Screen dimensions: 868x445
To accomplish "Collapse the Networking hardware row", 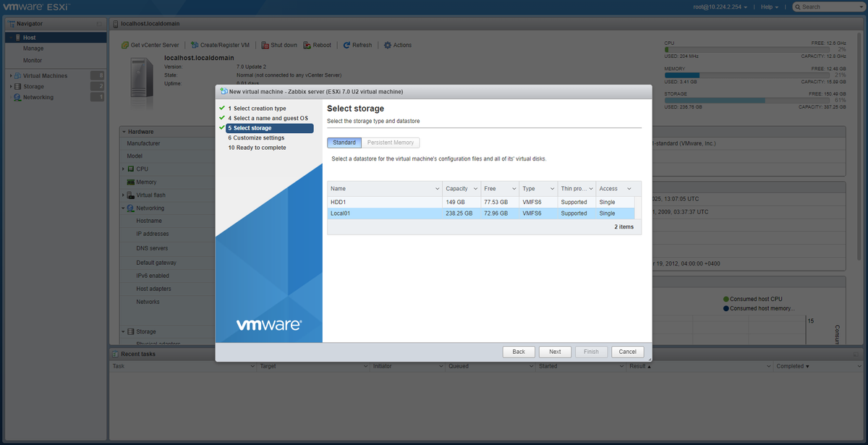I will 123,208.
